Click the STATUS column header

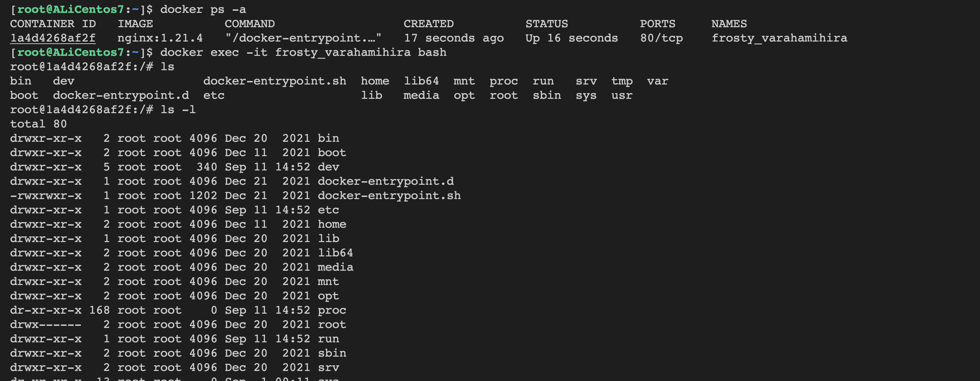pyautogui.click(x=546, y=24)
